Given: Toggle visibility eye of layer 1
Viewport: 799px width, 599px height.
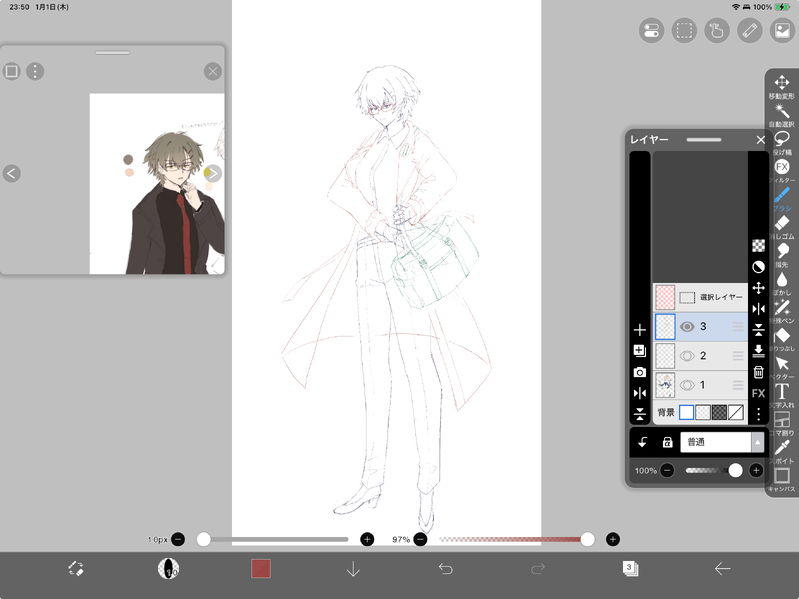Looking at the screenshot, I should 687,385.
